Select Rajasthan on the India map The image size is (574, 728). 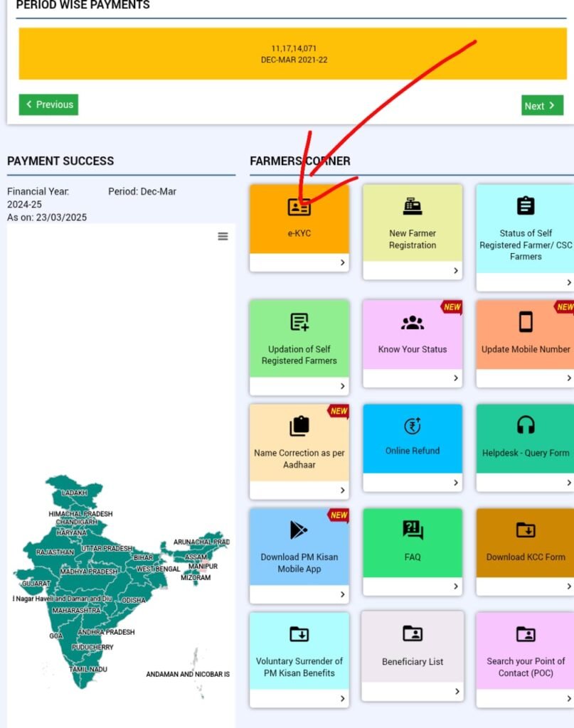55,552
